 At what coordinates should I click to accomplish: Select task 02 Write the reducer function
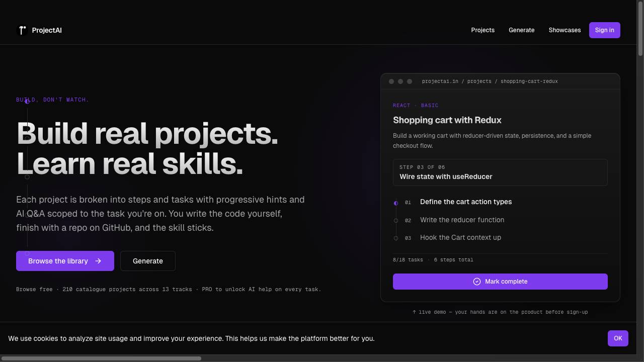(462, 220)
